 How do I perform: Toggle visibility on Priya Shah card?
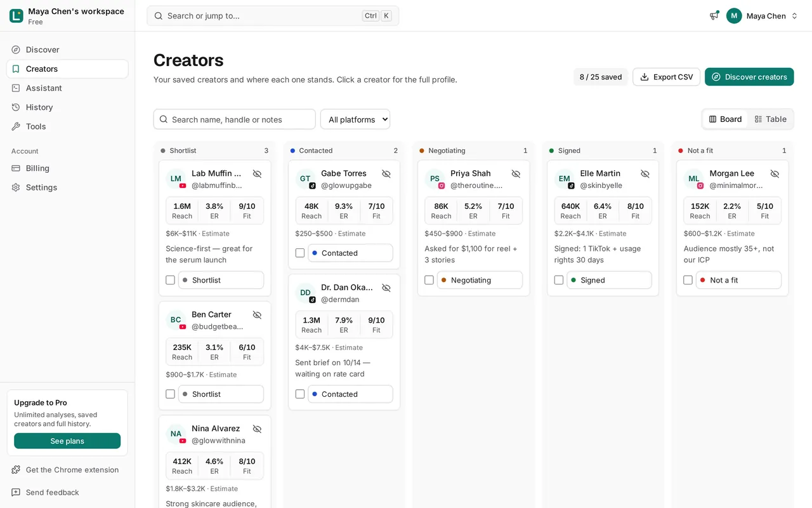pos(516,173)
